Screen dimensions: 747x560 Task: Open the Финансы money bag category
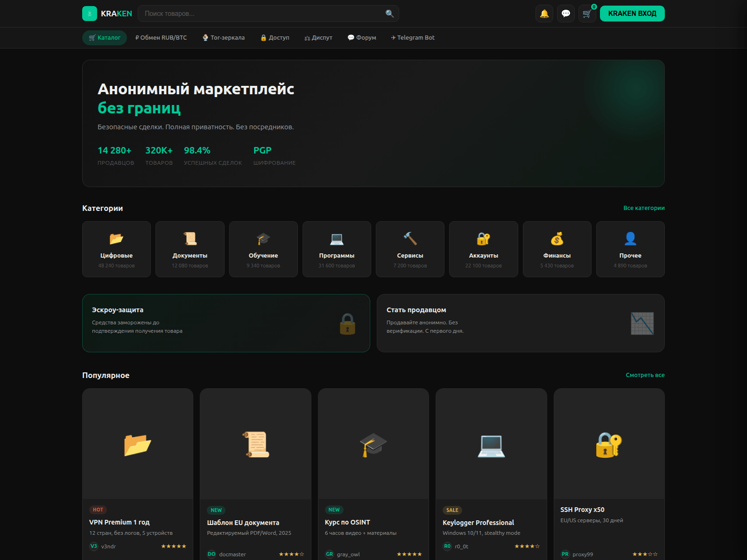tap(557, 249)
